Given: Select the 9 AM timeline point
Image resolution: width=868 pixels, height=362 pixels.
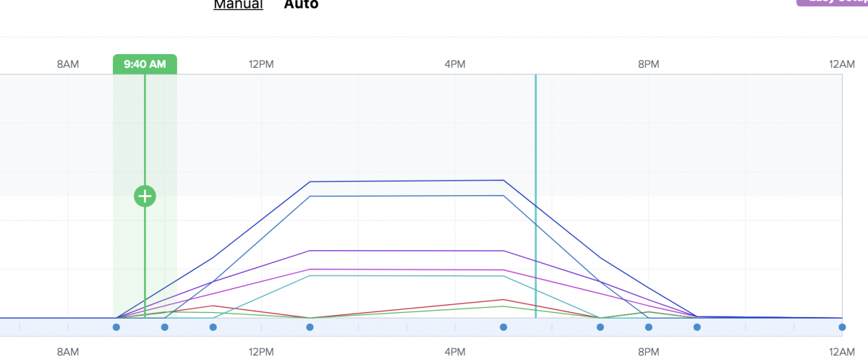Looking at the screenshot, I should pos(116,327).
